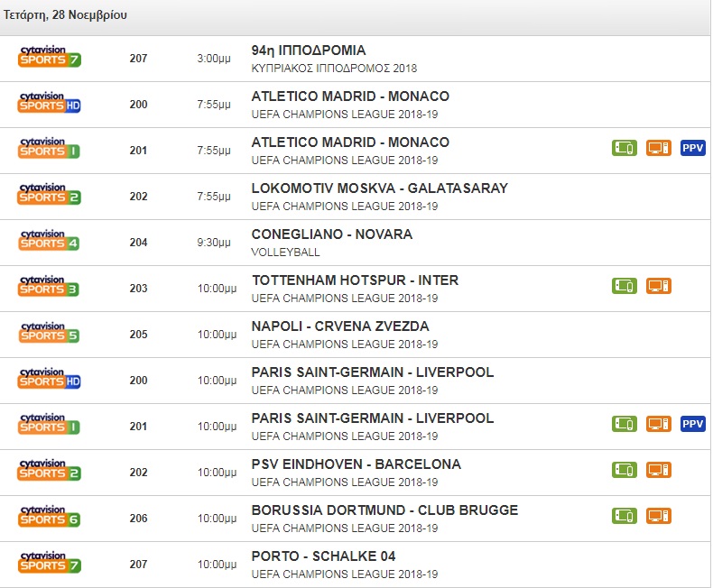713x588 pixels.
Task: Click desktop PC icon for Tottenham Hotspur - Inter
Action: pyautogui.click(x=659, y=287)
